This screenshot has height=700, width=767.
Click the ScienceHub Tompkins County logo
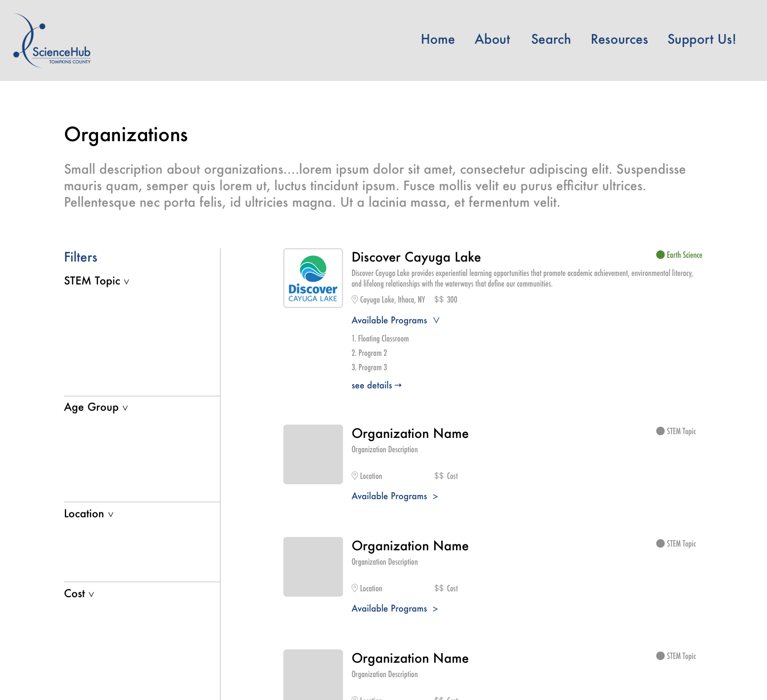point(52,40)
